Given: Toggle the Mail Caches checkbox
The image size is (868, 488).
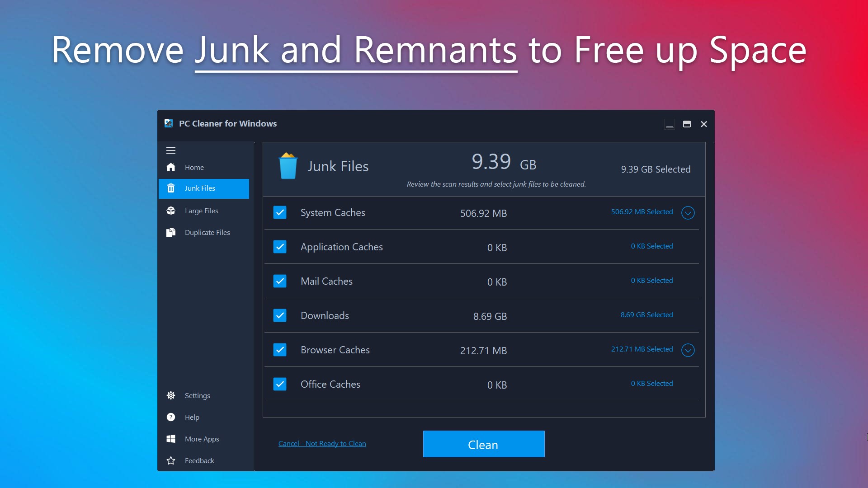Looking at the screenshot, I should click(280, 281).
